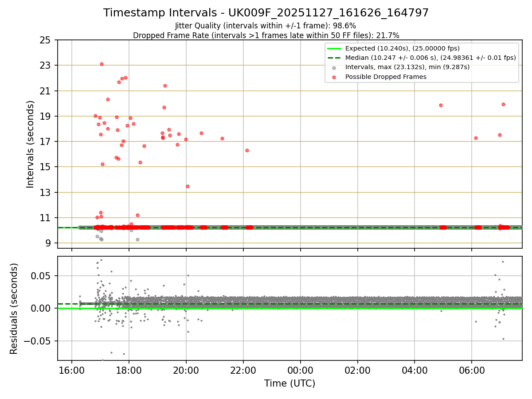Click the '13' tick on the intervals axis
The image size is (532, 399).
click(46, 192)
